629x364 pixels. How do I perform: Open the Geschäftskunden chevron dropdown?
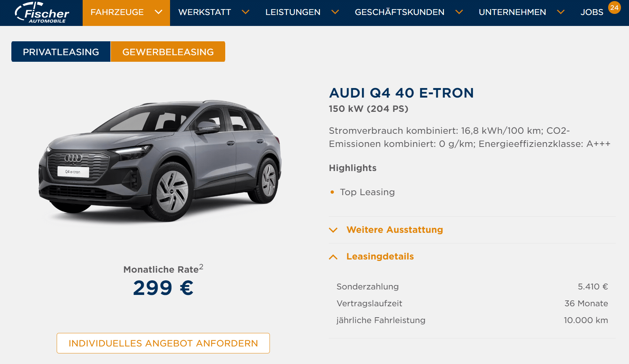tap(459, 12)
